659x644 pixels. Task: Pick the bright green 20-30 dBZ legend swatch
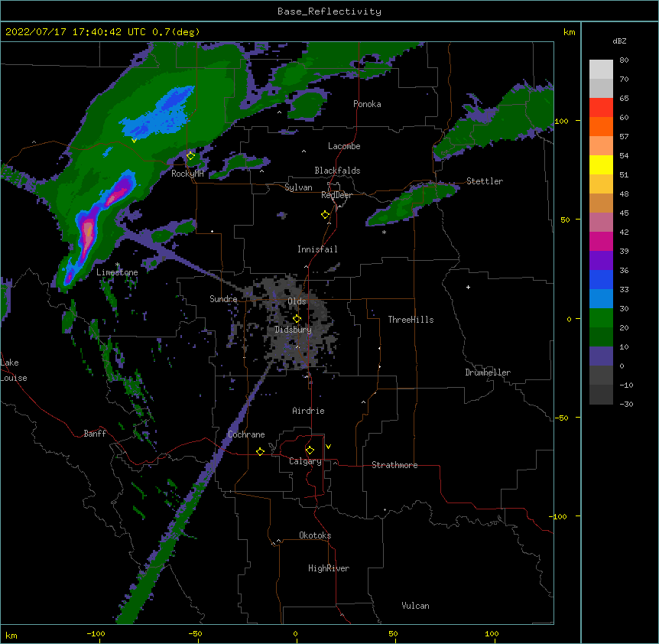[601, 318]
